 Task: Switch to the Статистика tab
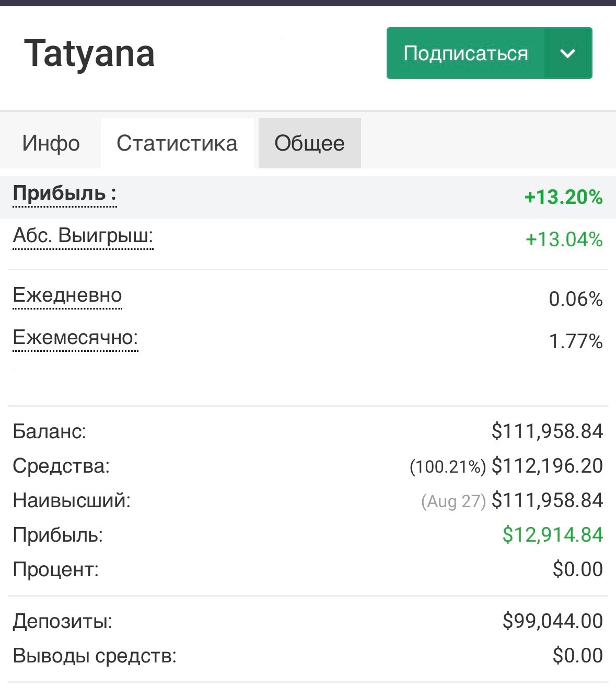(177, 143)
